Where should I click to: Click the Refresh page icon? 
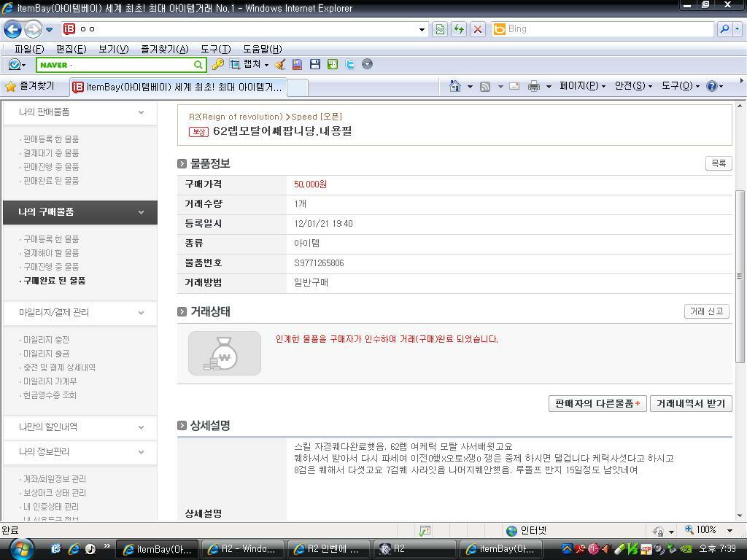tap(459, 29)
